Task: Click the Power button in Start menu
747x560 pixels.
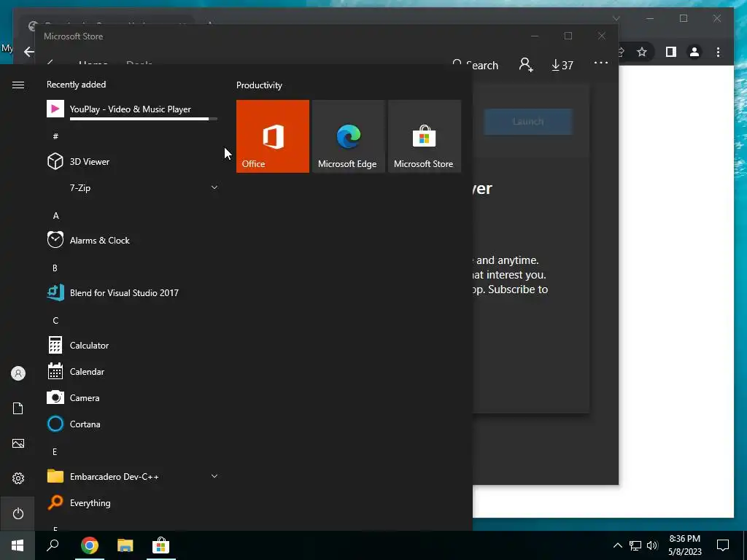Action: point(18,513)
